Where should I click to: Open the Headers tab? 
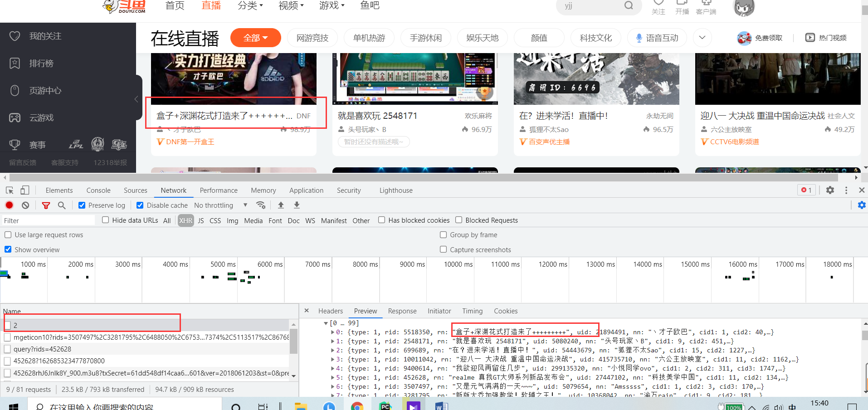tap(331, 311)
